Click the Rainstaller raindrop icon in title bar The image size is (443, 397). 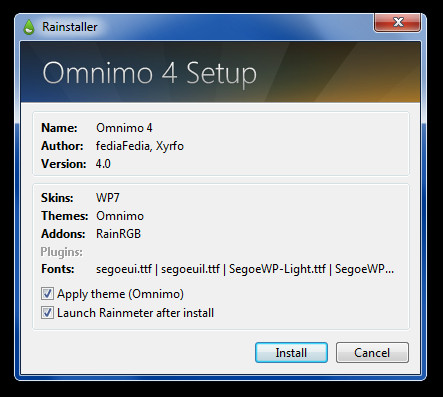[x=29, y=27]
